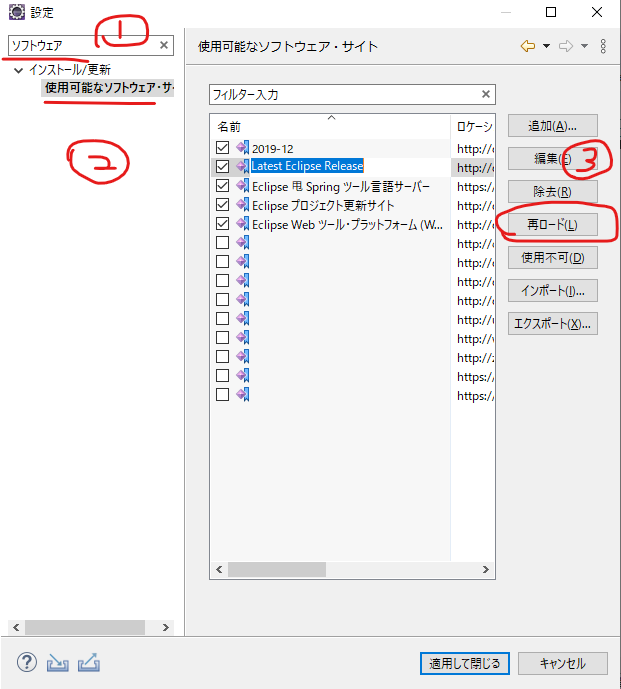Select 使用可能なソフトウェア・サイト in the tree
621x689 pixels.
click(108, 88)
